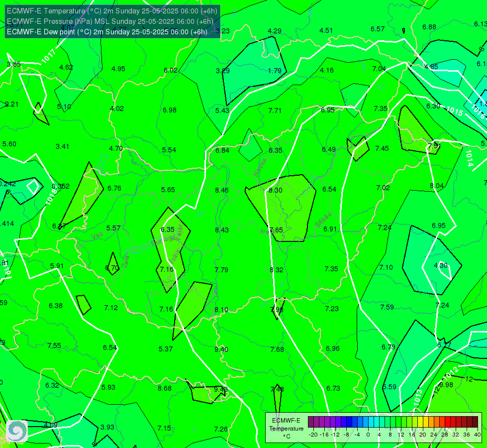Click the 1015 isobar label

tap(454, 111)
